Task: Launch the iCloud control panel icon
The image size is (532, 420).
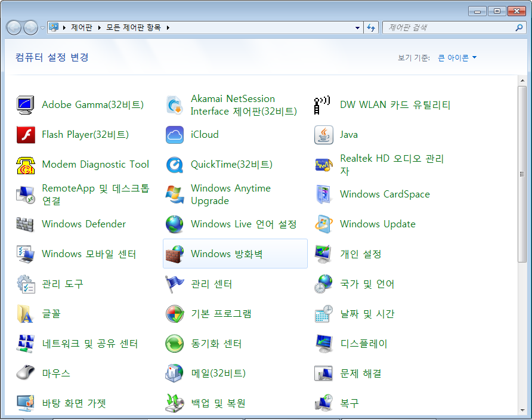Action: (175, 135)
